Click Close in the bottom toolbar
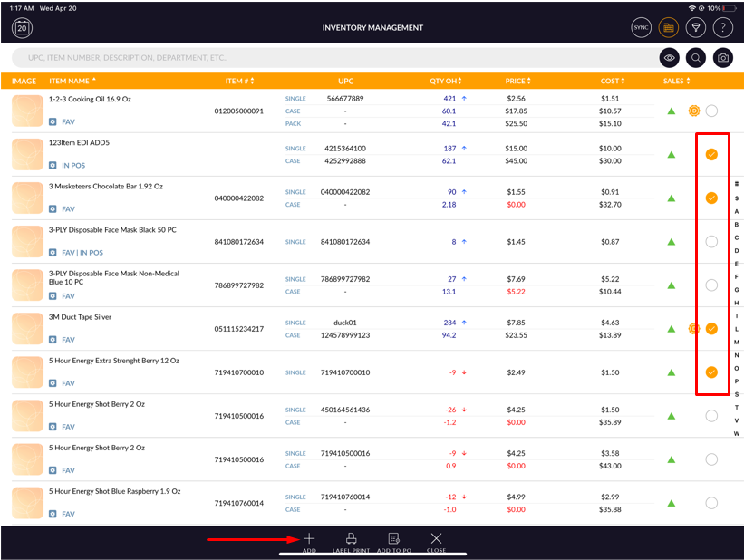744x560 pixels. (x=437, y=539)
